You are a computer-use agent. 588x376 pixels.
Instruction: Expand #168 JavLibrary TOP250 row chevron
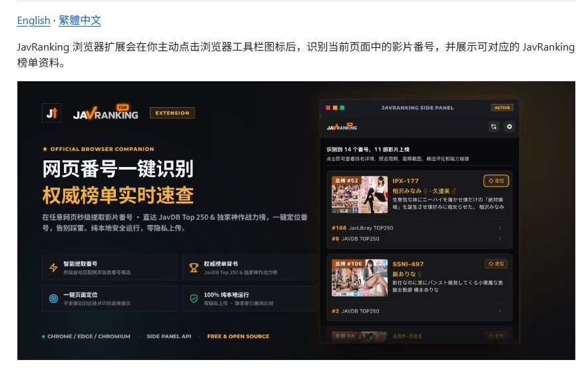coord(500,228)
